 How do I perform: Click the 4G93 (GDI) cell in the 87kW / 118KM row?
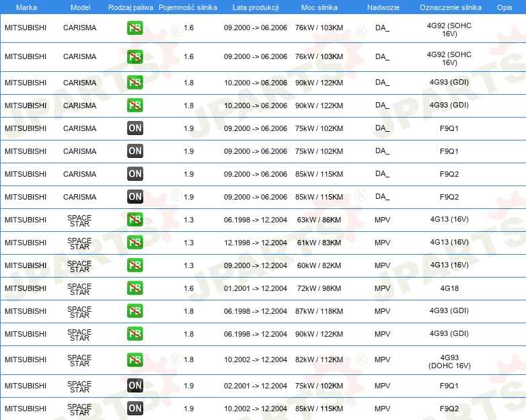pyautogui.click(x=449, y=310)
